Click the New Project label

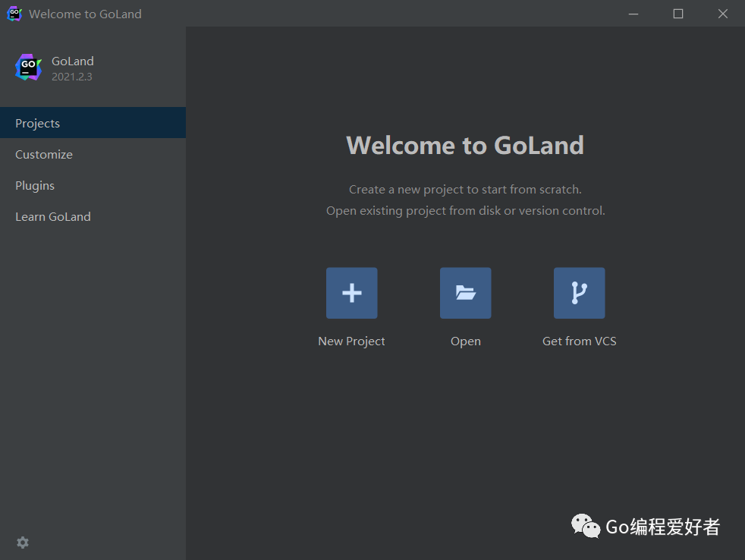(x=351, y=341)
